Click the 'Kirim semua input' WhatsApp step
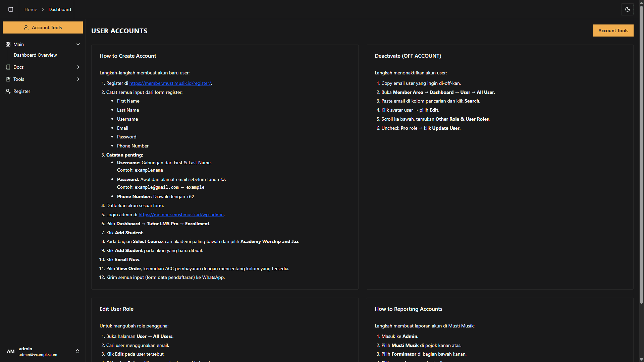Viewport: 644px width, 362px height. 166,277
